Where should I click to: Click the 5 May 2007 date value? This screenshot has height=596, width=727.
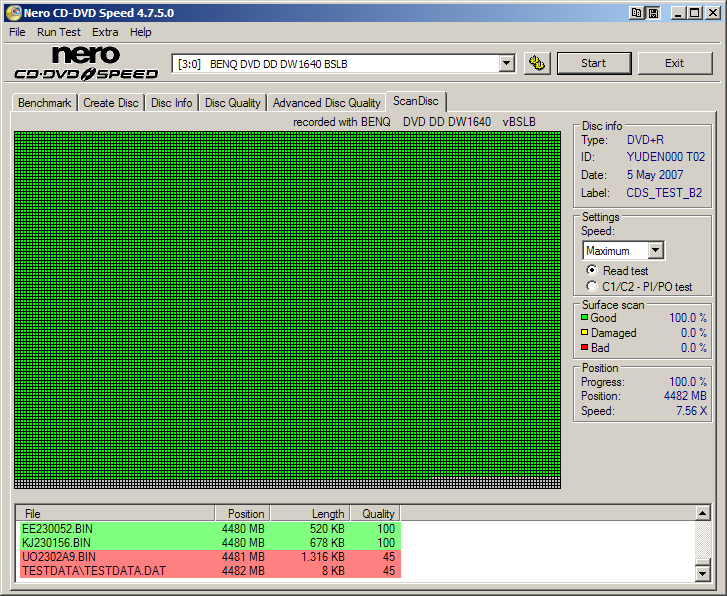point(655,175)
